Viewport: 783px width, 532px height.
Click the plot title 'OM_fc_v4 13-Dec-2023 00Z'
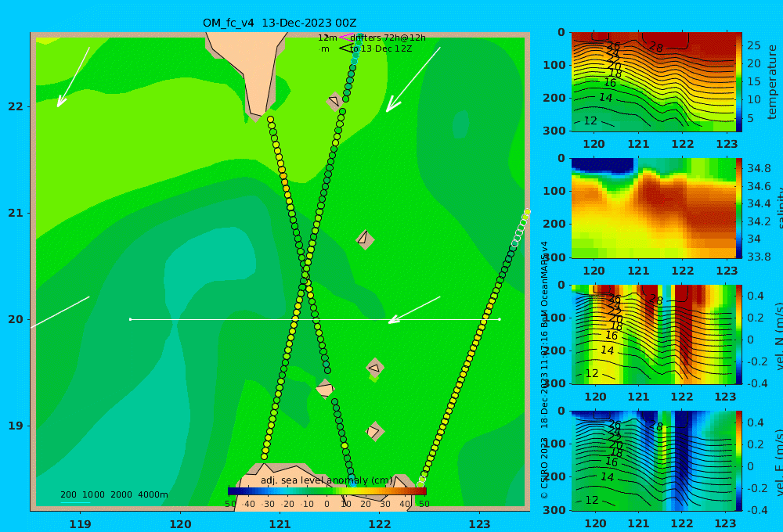coord(280,23)
